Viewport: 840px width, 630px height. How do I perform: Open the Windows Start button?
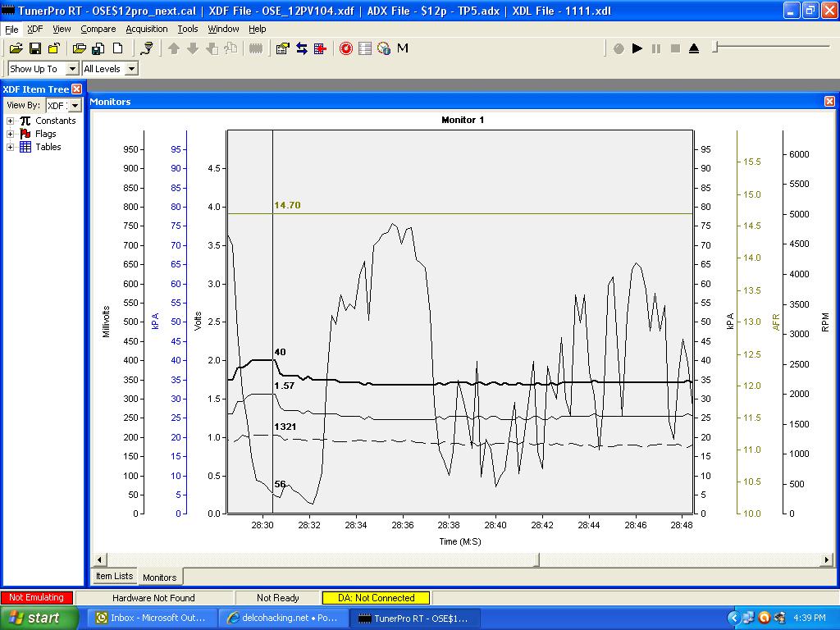tap(39, 618)
